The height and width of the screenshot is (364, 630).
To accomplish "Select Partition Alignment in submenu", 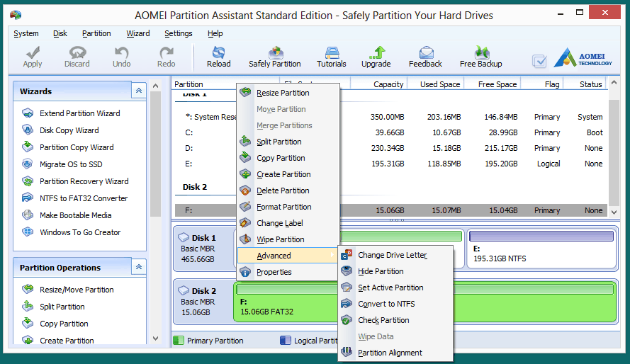I will click(395, 353).
